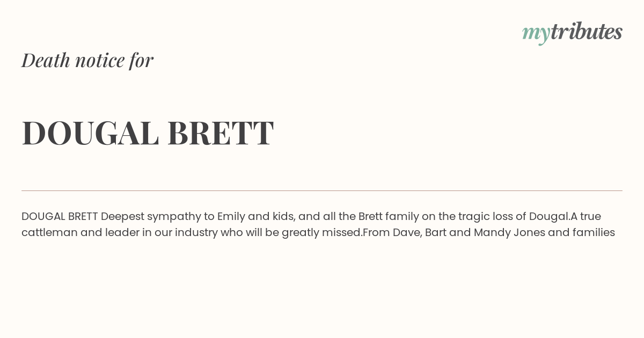Select the "Death notice for" heading
This screenshot has height=338, width=644.
coord(87,60)
